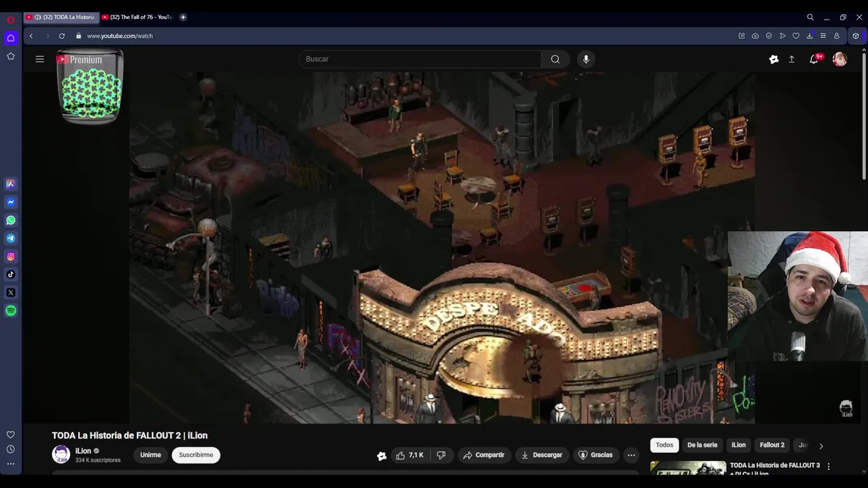Switch to the TODA La Historia tab
This screenshot has width=868, height=488.
point(62,17)
